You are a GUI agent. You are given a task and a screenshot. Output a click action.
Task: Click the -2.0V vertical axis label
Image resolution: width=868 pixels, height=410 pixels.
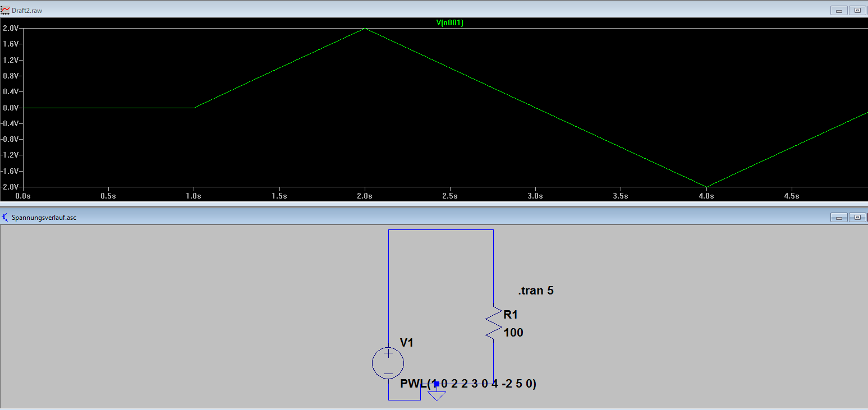[x=10, y=187]
